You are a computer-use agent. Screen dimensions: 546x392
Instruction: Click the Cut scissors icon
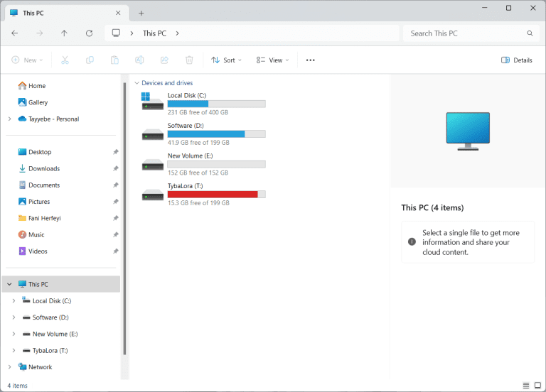click(x=65, y=60)
